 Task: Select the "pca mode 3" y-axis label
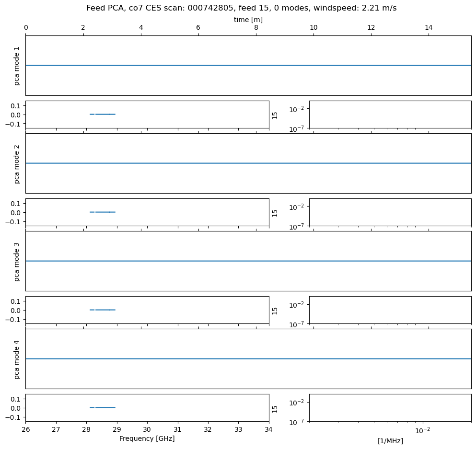(x=17, y=262)
